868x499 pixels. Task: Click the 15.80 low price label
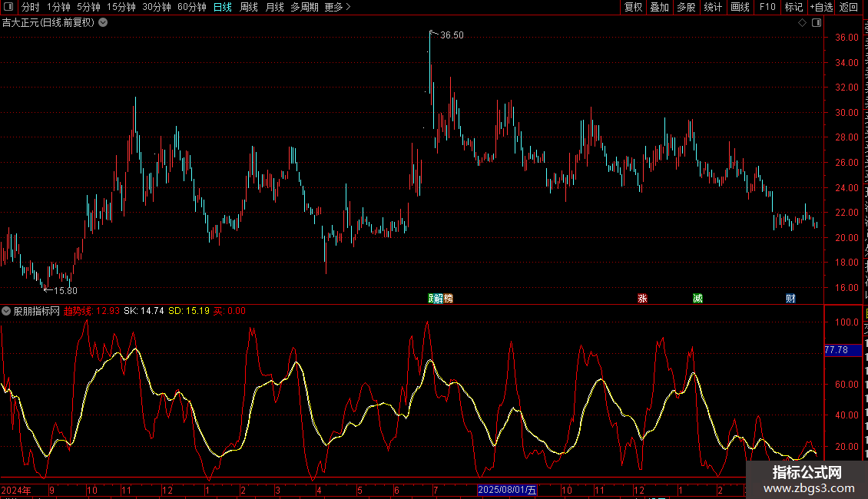point(65,291)
